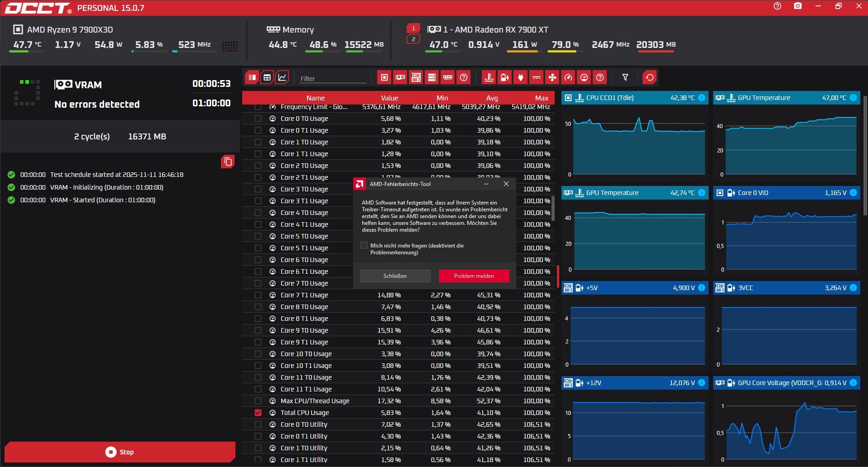Image resolution: width=868 pixels, height=467 pixels.
Task: Sort the table by the Max column header
Action: point(542,98)
